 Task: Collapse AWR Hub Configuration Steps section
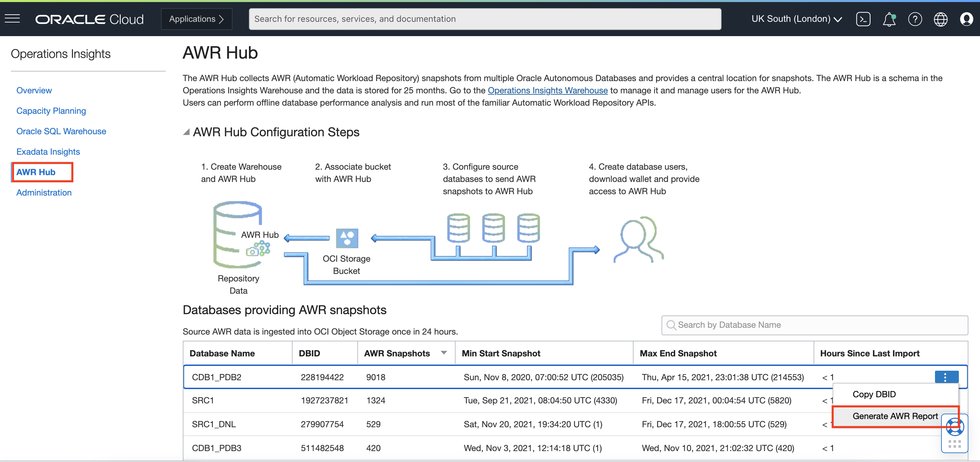[187, 132]
